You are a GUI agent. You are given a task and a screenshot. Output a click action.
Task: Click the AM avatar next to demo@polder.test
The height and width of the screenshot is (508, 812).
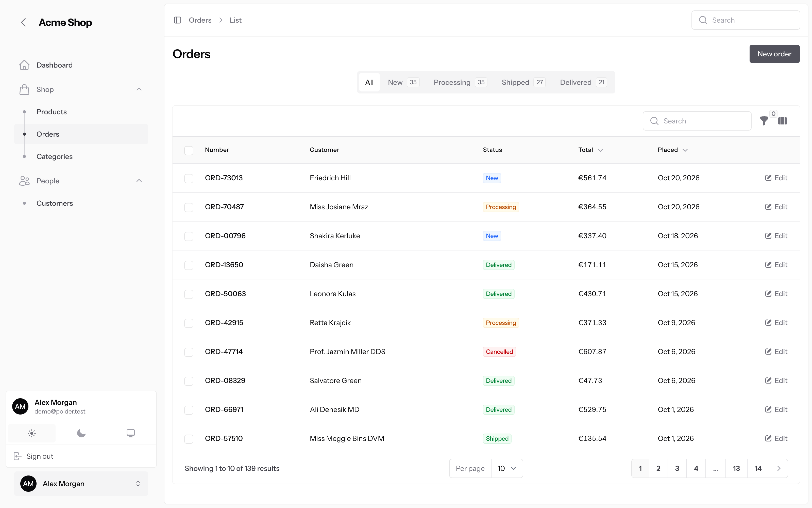pos(20,407)
